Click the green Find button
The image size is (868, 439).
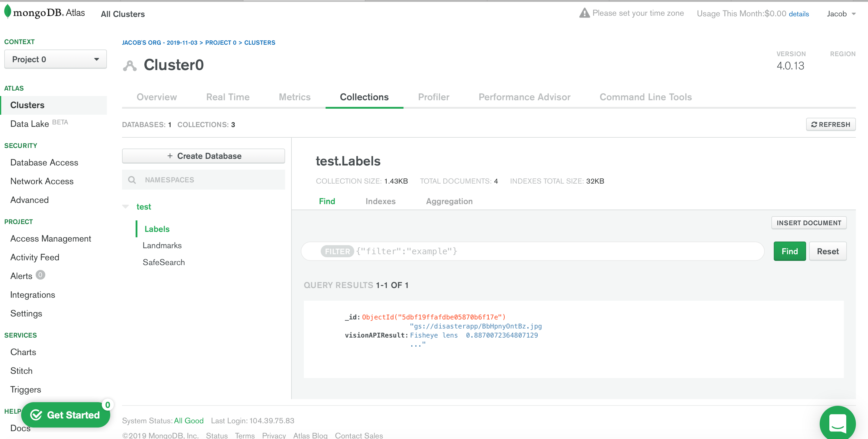tap(789, 251)
